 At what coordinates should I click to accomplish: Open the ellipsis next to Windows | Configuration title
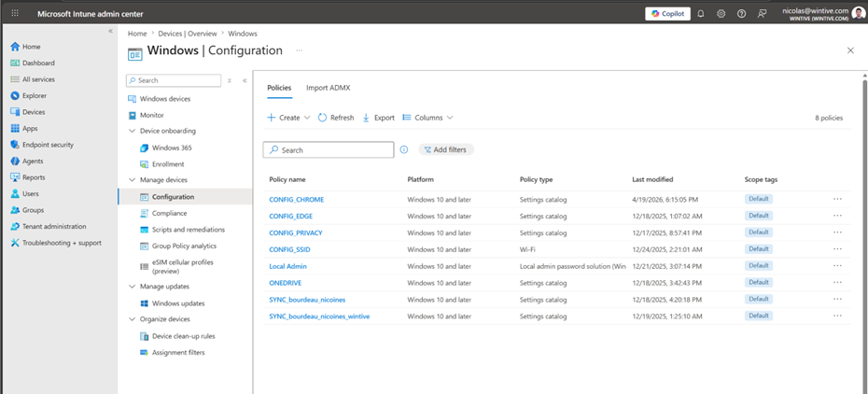pos(299,50)
